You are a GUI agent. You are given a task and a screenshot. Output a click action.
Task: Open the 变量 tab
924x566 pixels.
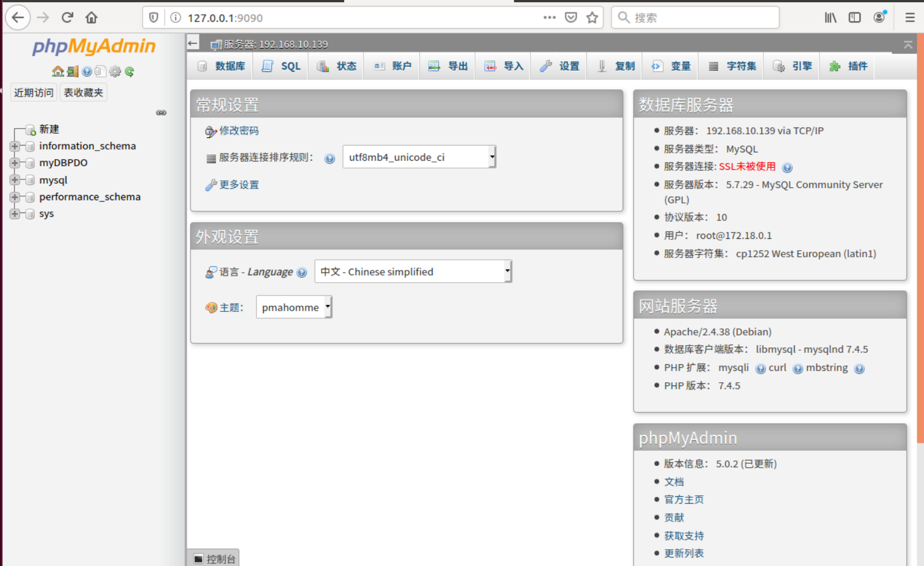point(670,66)
